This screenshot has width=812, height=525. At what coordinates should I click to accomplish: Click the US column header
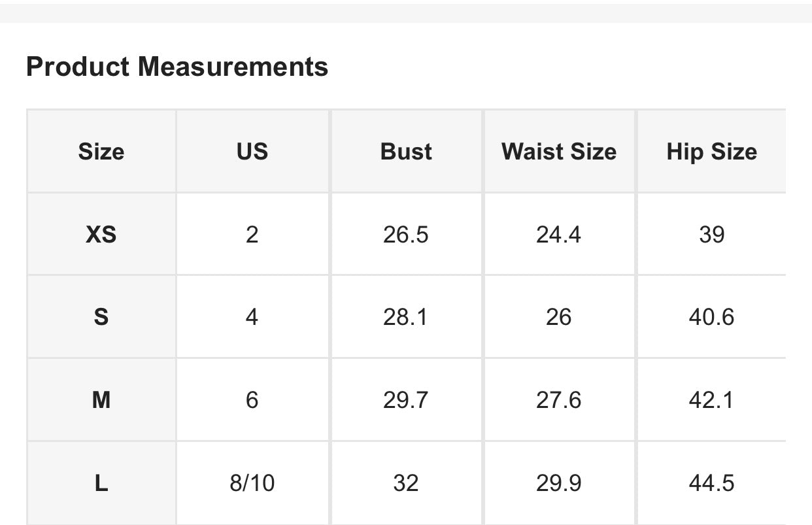click(x=252, y=152)
